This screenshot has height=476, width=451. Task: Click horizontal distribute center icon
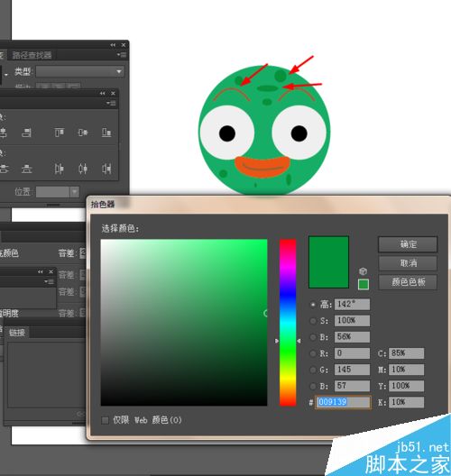click(x=83, y=169)
